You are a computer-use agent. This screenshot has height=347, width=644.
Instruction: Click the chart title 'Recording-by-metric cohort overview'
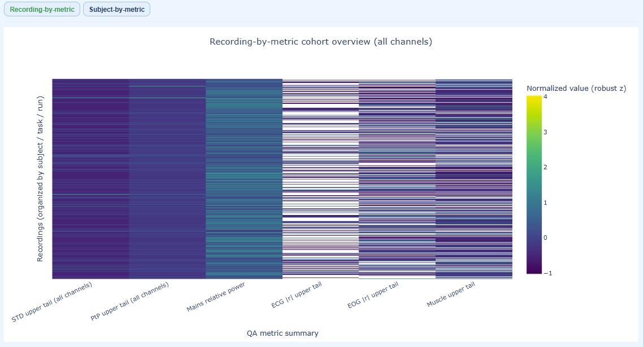pyautogui.click(x=321, y=42)
